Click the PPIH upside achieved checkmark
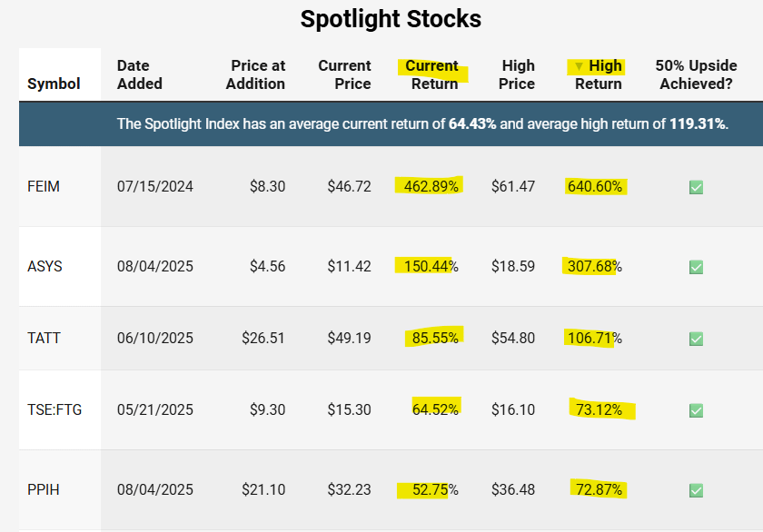 [x=696, y=490]
